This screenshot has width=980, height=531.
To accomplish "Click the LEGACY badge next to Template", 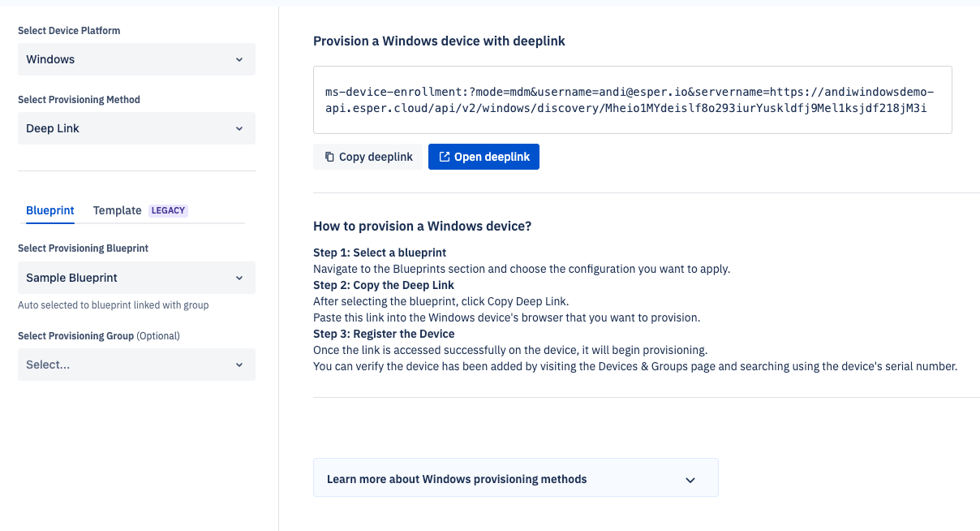I will pyautogui.click(x=168, y=210).
